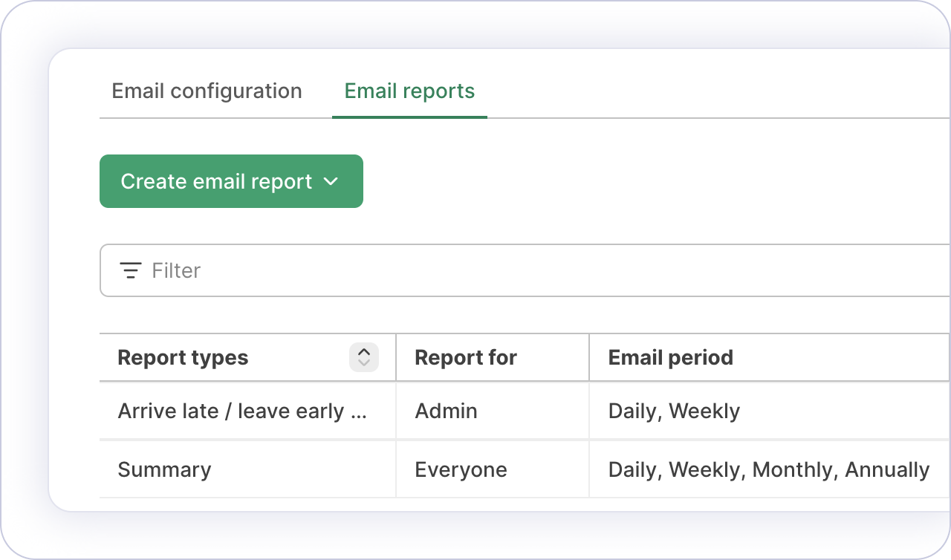This screenshot has width=951, height=560.
Task: Expand the Create email report chevron arrow
Action: click(x=331, y=182)
